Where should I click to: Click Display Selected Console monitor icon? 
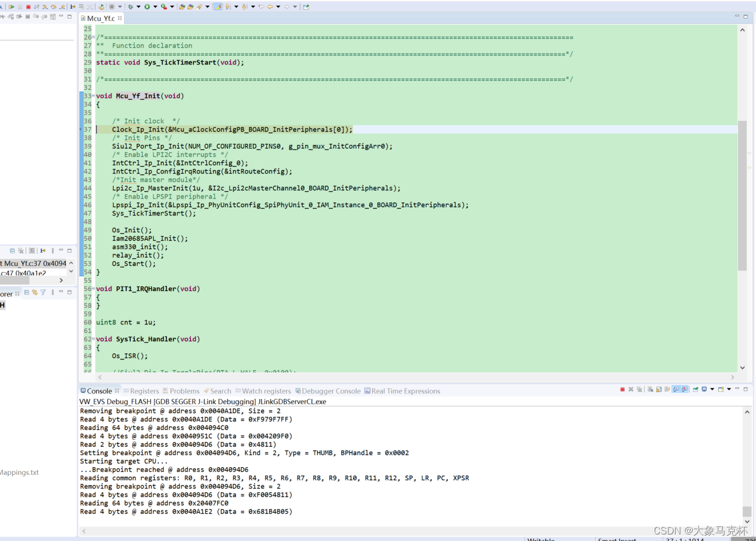point(704,389)
